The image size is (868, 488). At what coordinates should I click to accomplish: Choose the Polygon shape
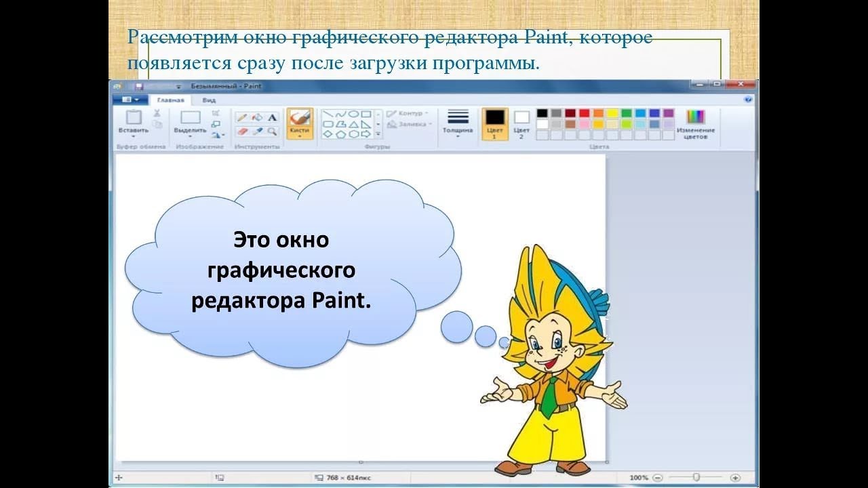pos(340,124)
